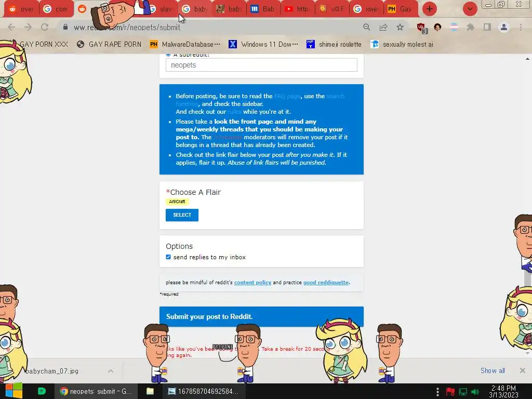
Task: Click 'Show all' downloads link
Action: [493, 370]
